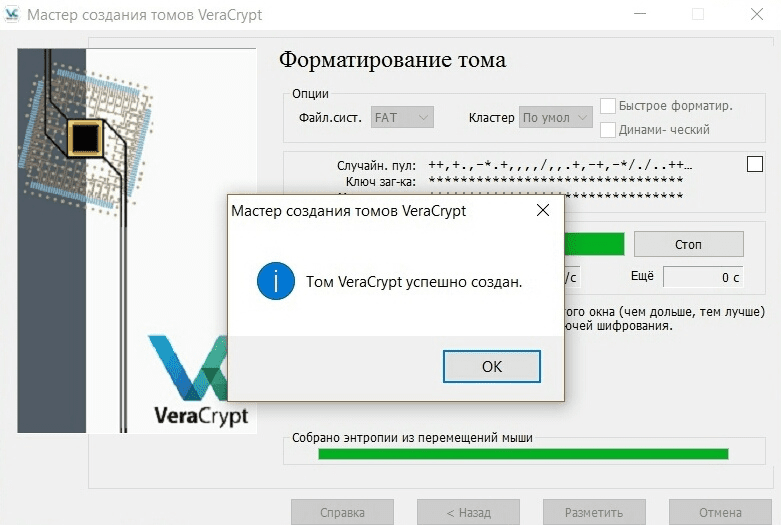This screenshot has width=781, height=525.
Task: Click the Справка button
Action: pyautogui.click(x=342, y=512)
